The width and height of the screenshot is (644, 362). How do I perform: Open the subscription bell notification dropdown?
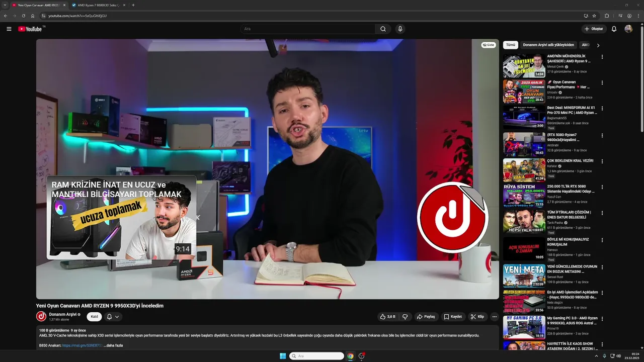[x=113, y=317]
